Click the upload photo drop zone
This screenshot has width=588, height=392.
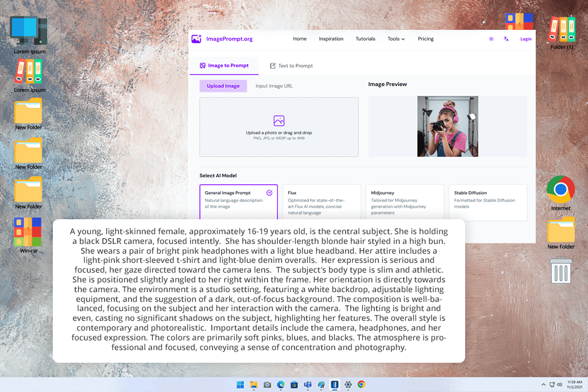[279, 127]
